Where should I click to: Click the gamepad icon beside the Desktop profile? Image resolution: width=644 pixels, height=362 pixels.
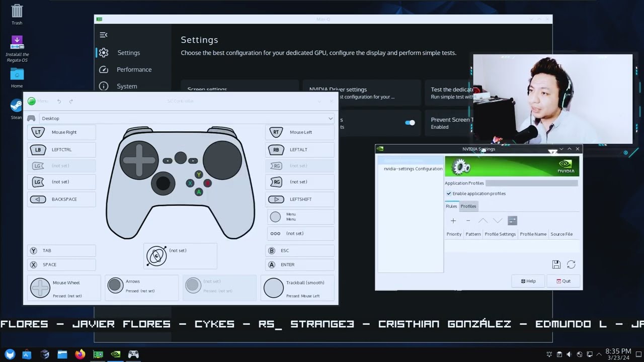point(31,118)
